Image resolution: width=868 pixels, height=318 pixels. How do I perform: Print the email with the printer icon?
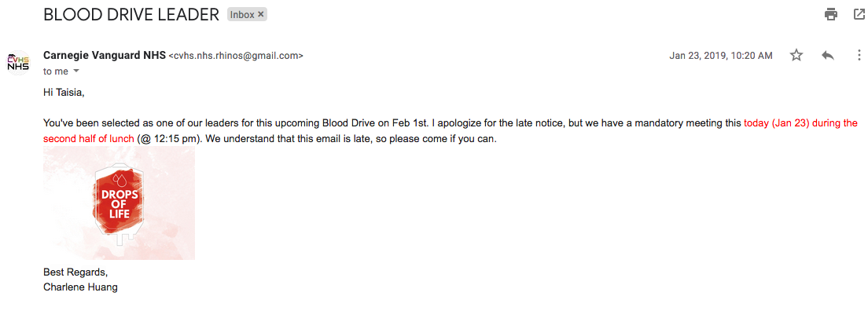830,14
